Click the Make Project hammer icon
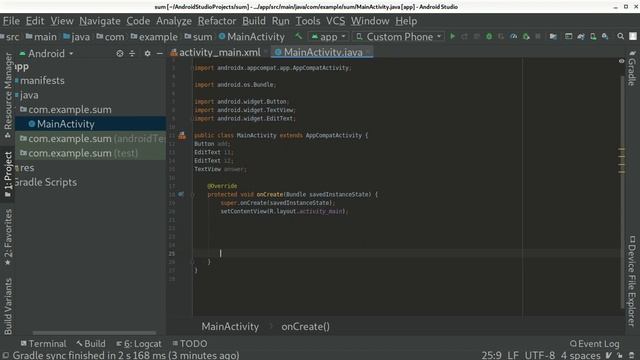This screenshot has height=360, width=640. pos(299,36)
